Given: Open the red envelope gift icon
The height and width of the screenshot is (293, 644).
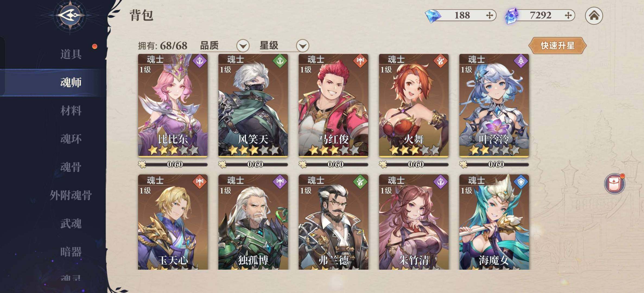Looking at the screenshot, I should [615, 184].
